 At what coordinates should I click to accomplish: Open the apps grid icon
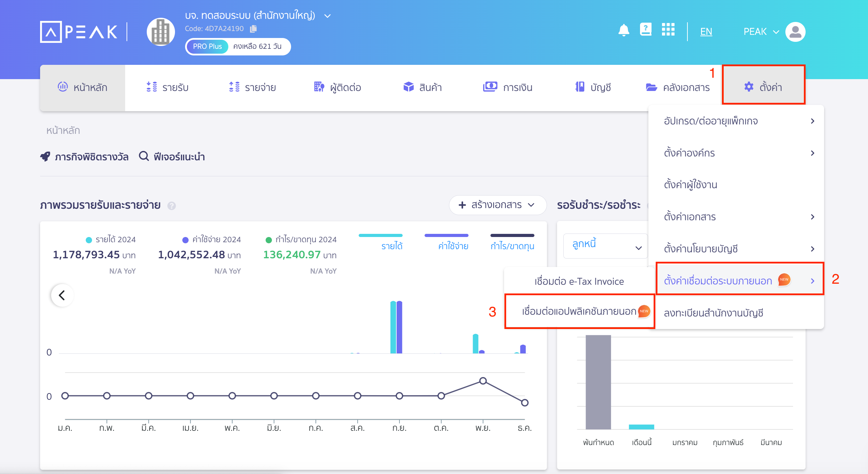[668, 30]
